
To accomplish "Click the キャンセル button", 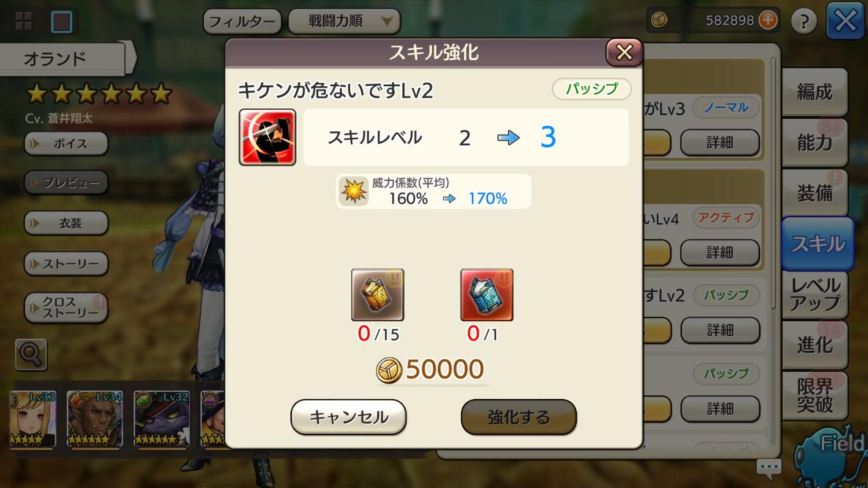I will click(348, 417).
